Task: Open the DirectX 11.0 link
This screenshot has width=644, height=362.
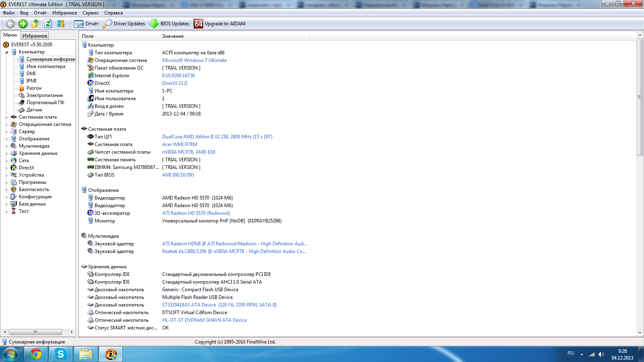Action: pos(175,83)
